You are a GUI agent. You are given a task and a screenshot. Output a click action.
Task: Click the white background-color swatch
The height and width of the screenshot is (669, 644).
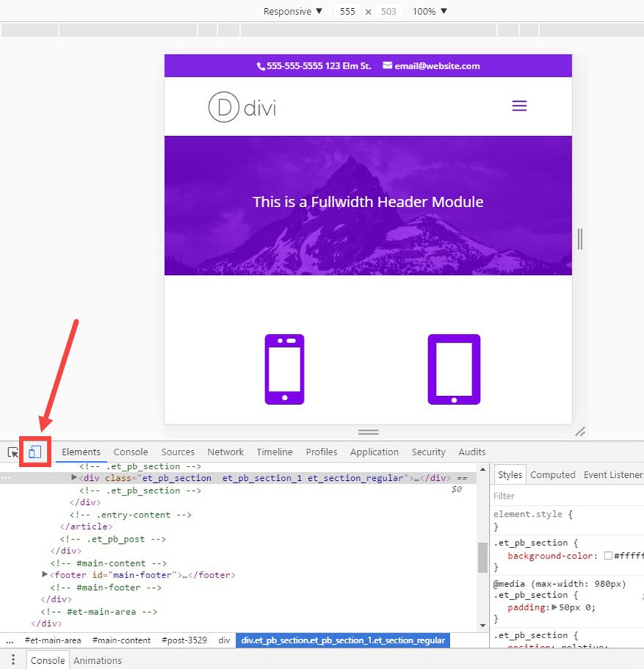click(608, 556)
